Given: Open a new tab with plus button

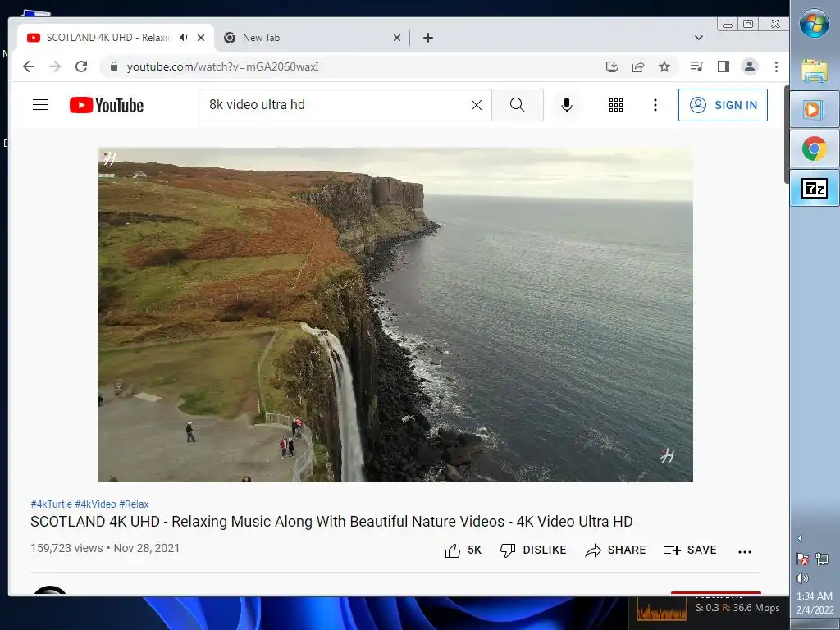Looking at the screenshot, I should (428, 38).
